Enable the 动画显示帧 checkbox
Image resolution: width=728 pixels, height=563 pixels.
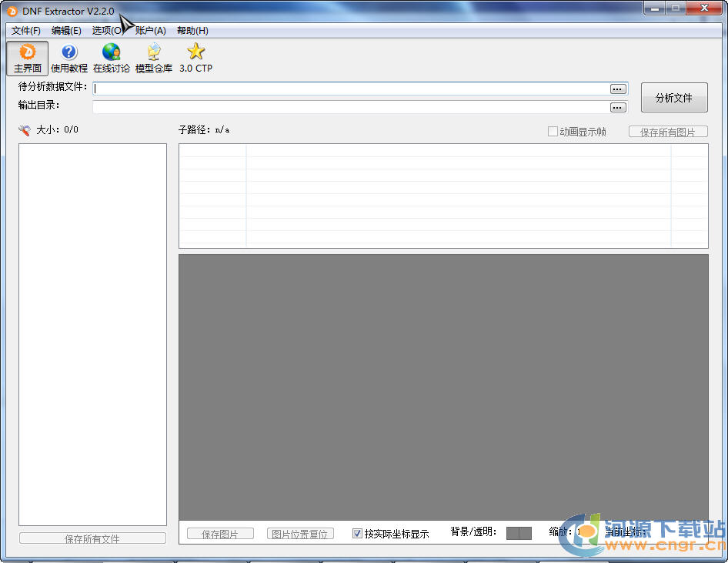551,131
